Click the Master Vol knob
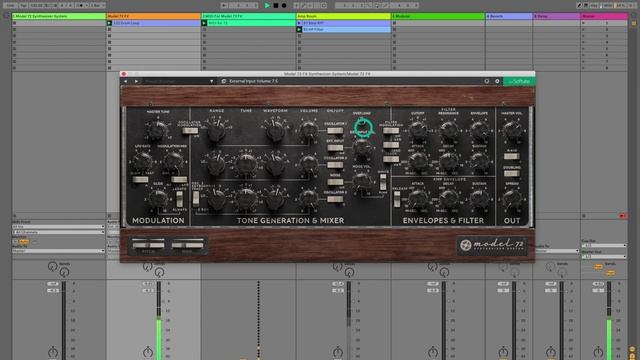 pyautogui.click(x=512, y=130)
